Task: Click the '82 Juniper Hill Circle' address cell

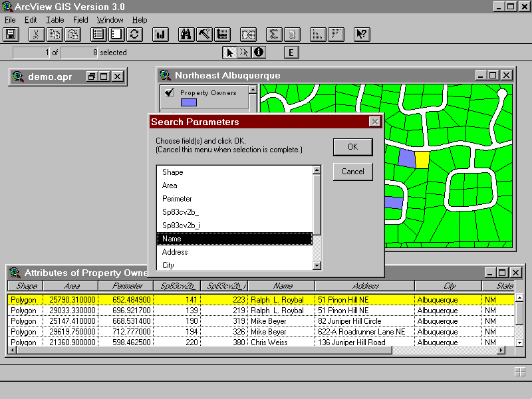Action: (365, 321)
